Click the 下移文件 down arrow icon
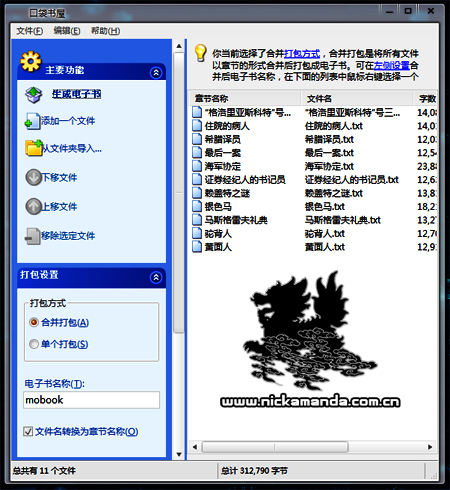The image size is (450, 490). point(33,177)
